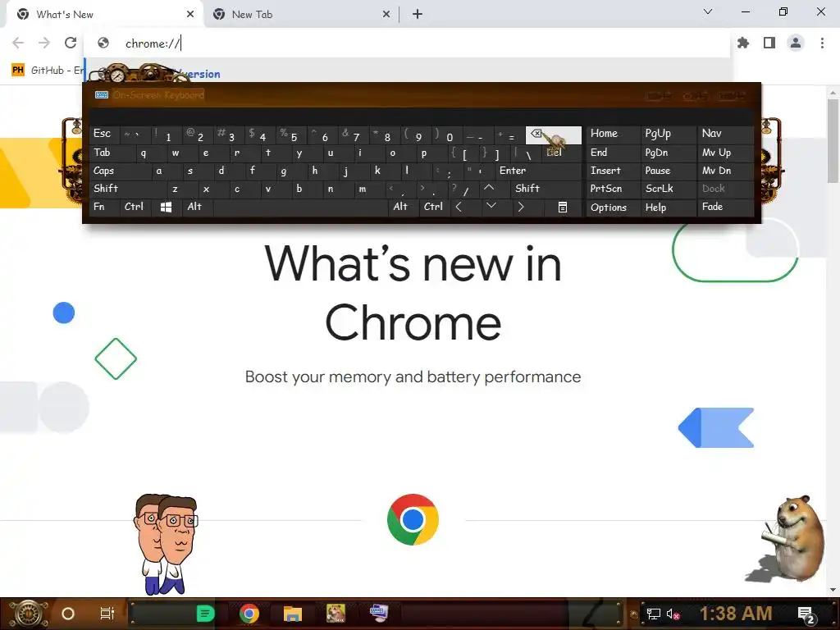The width and height of the screenshot is (840, 630).
Task: Toggle the right Ctrl key
Action: (433, 207)
